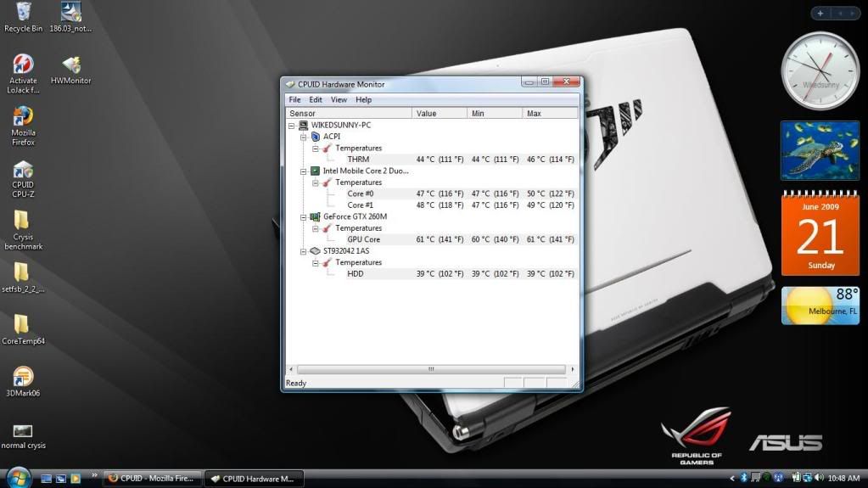
Task: Open the Edit menu
Action: click(x=316, y=99)
